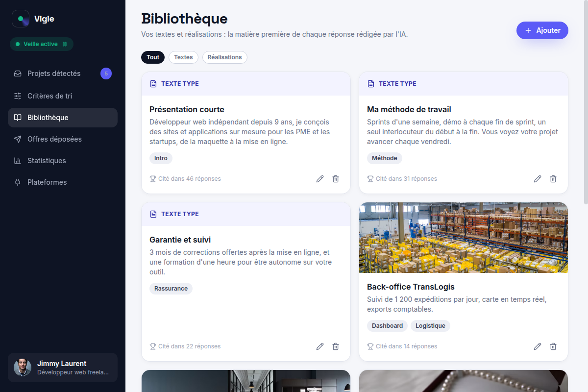Image resolution: width=588 pixels, height=392 pixels.
Task: Go to Offres déposées
Action: point(63,139)
